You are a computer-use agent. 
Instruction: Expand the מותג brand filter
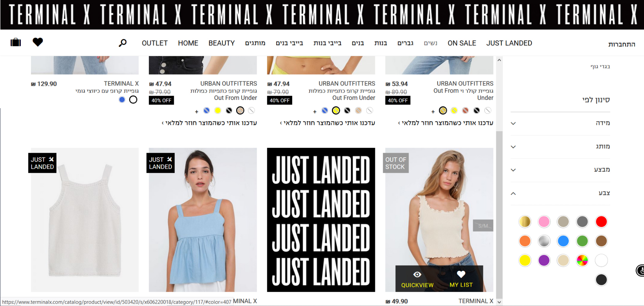click(x=560, y=147)
